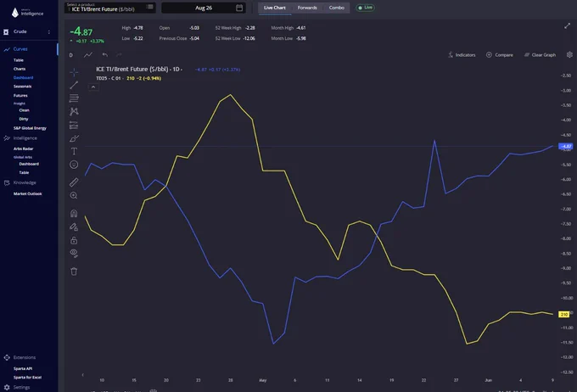Click the undo arrow

[105, 55]
